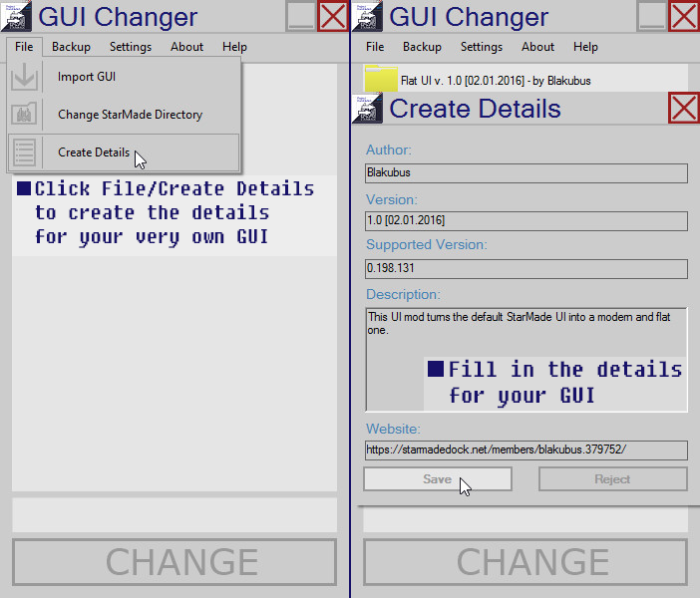This screenshot has height=598, width=700.
Task: Minimize the left GUI Changer window
Action: (x=301, y=16)
